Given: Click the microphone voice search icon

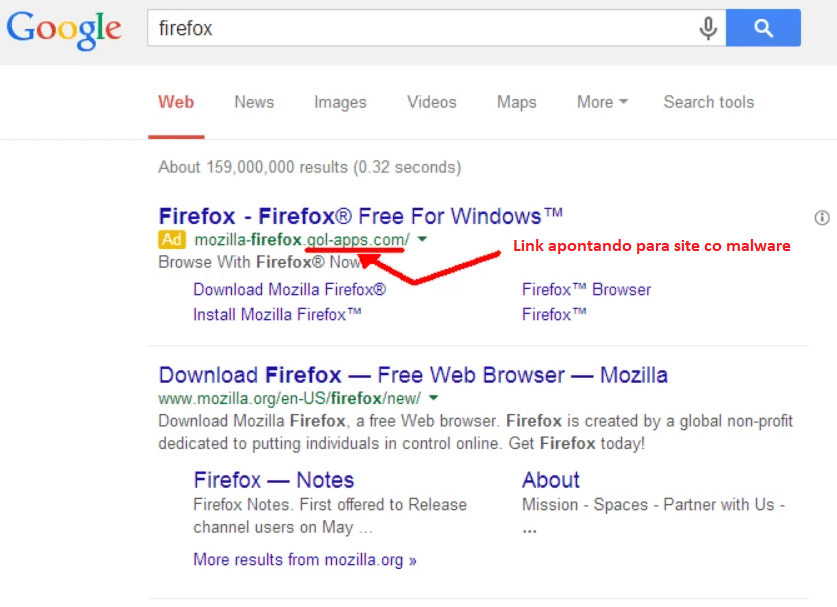Looking at the screenshot, I should [708, 29].
